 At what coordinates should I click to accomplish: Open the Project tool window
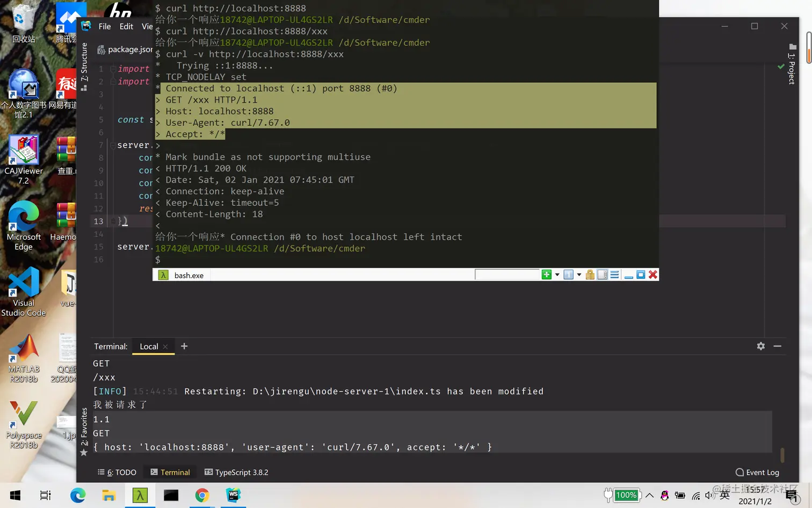(792, 64)
